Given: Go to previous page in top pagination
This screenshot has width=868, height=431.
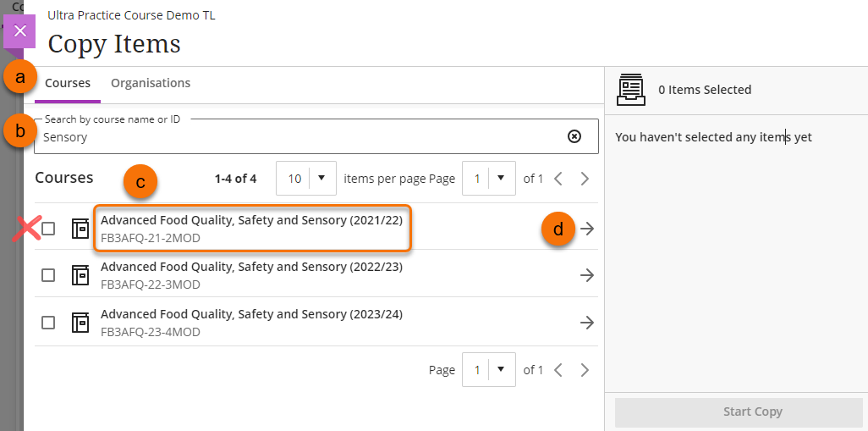Looking at the screenshot, I should 558,179.
